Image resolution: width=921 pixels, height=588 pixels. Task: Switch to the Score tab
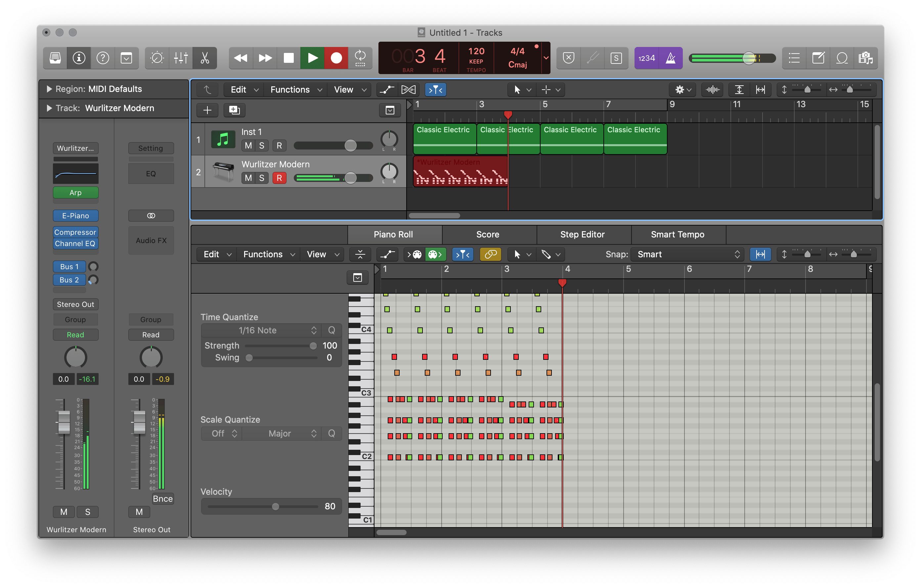[487, 234]
